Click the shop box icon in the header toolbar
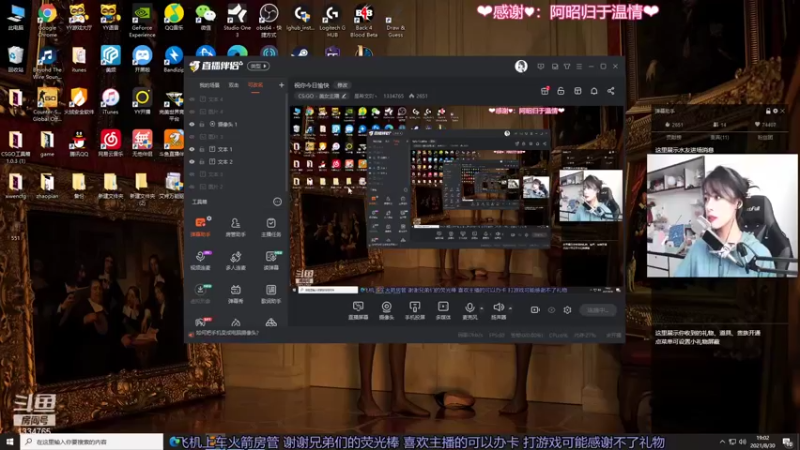The height and width of the screenshot is (450, 800). (578, 91)
